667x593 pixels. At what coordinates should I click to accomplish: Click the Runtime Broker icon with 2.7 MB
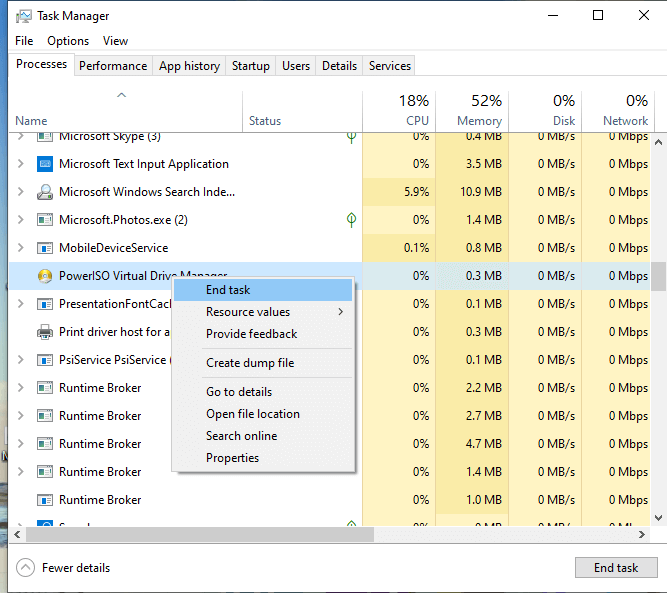[x=45, y=416]
